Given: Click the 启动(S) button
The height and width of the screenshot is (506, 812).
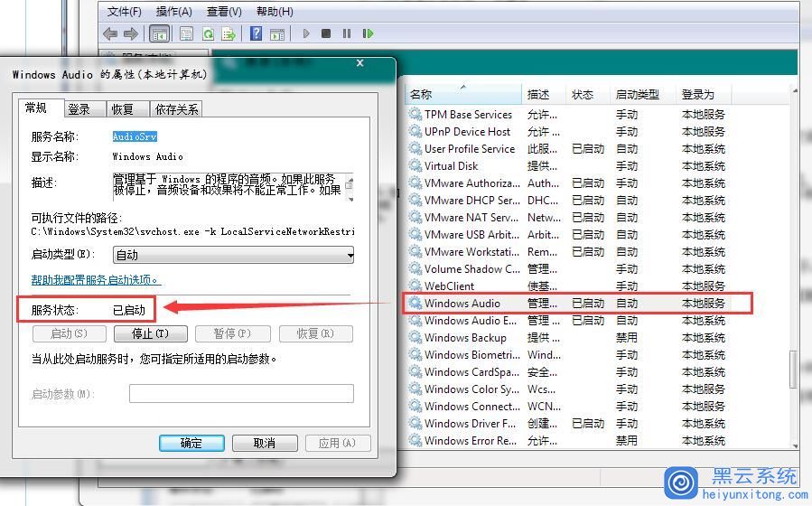Looking at the screenshot, I should click(70, 333).
